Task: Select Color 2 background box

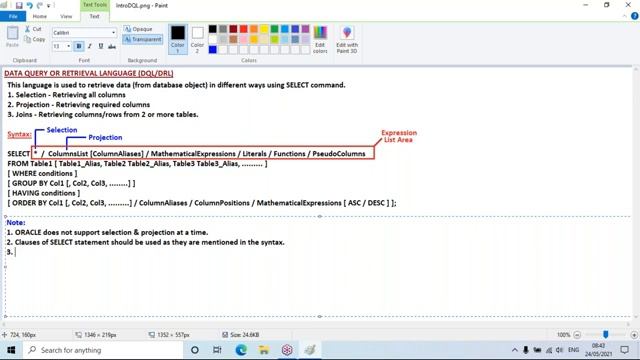Action: coord(197,39)
